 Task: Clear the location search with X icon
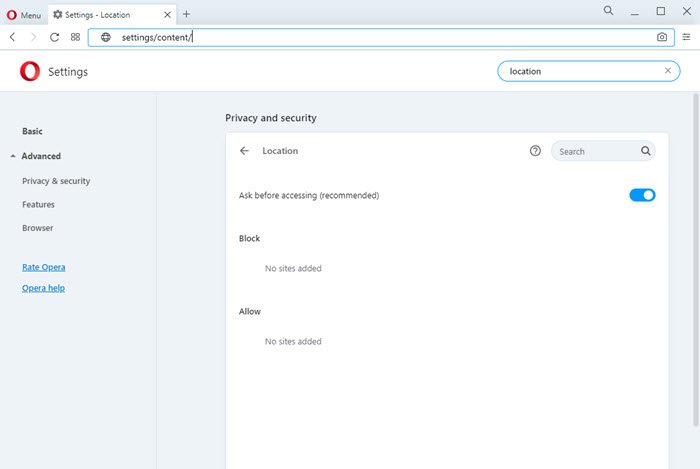pyautogui.click(x=668, y=71)
